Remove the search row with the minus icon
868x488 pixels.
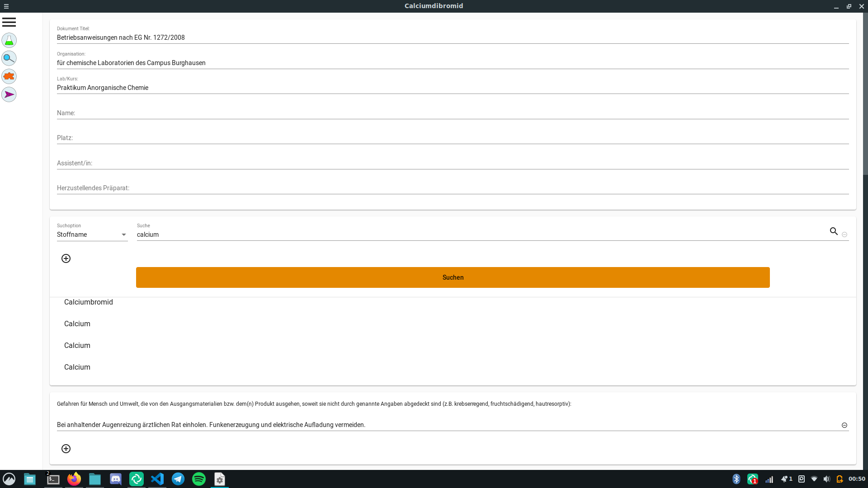click(844, 235)
